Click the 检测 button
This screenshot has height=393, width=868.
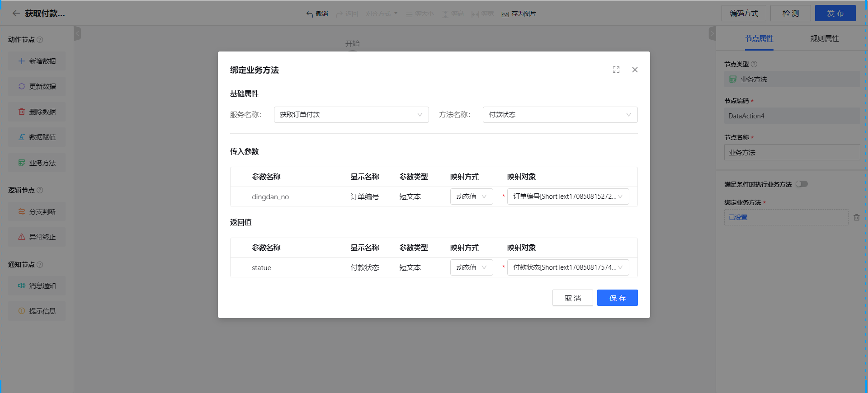pyautogui.click(x=791, y=13)
